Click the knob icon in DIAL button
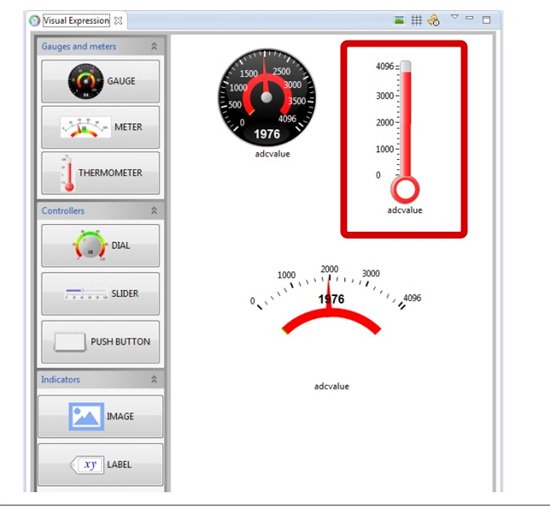Screen dimensions: 550x509 [x=90, y=245]
